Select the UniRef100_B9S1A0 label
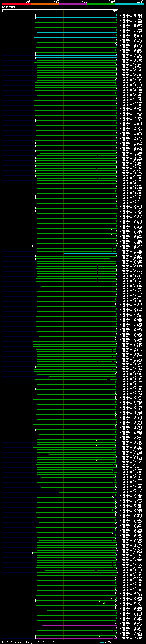The height and width of the screenshot is (644, 146). point(131,50)
